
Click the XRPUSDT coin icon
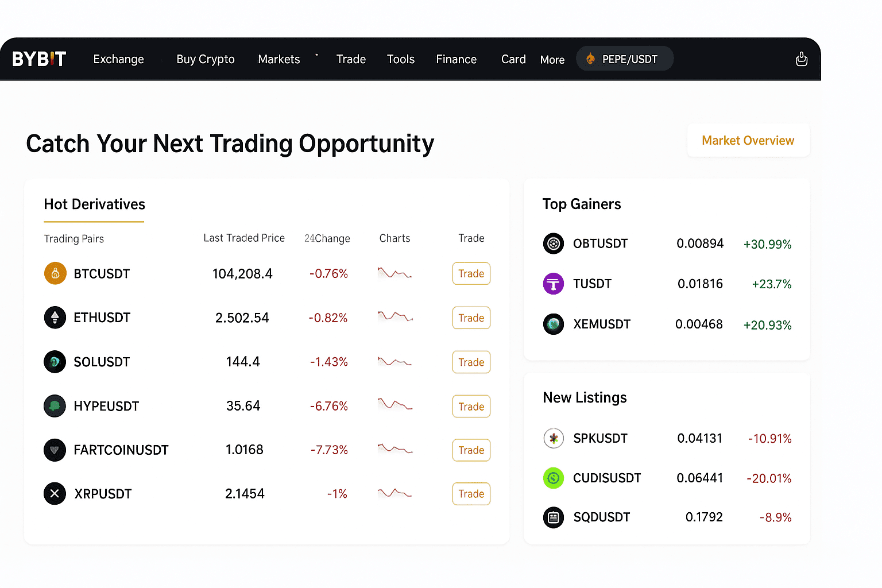tap(55, 494)
